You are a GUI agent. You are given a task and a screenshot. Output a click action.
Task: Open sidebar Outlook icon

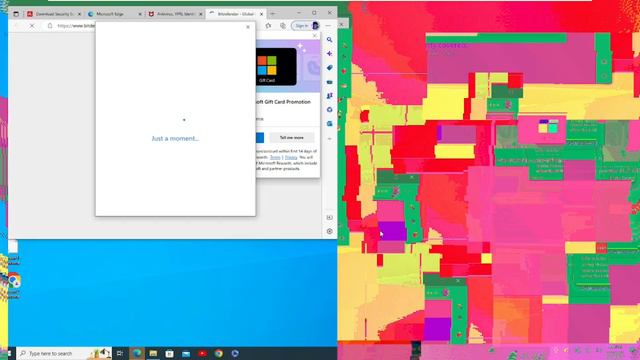[x=329, y=124]
